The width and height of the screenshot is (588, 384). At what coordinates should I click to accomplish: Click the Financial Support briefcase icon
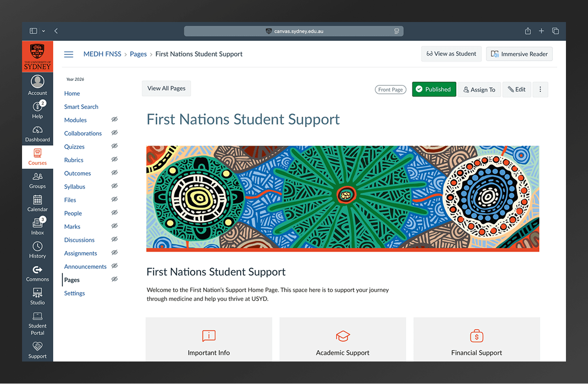(477, 336)
